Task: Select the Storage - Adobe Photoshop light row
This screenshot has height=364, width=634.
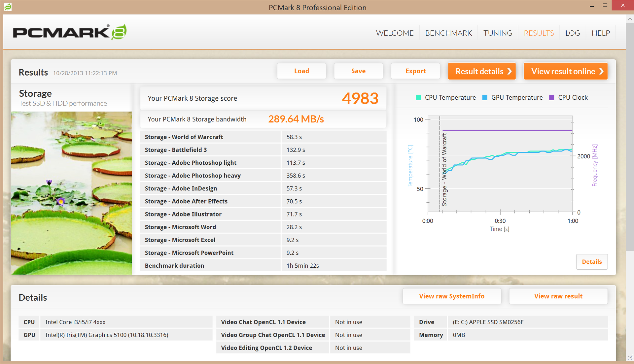Action: pyautogui.click(x=263, y=163)
